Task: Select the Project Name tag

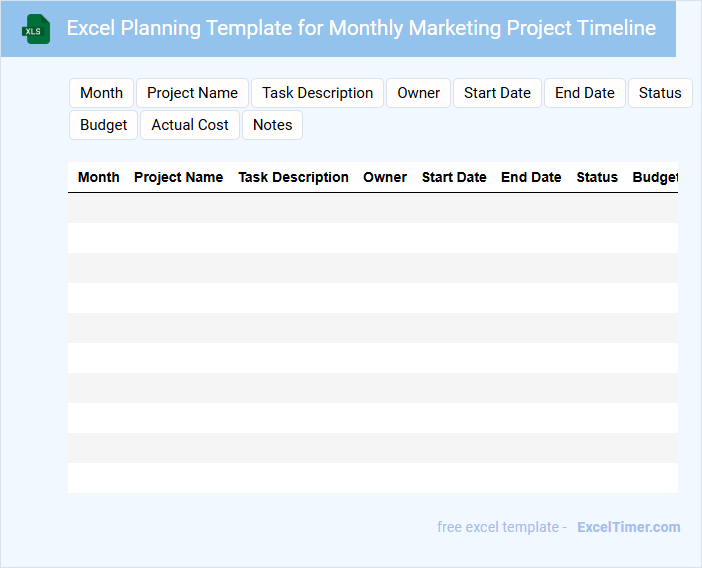Action: coord(192,93)
